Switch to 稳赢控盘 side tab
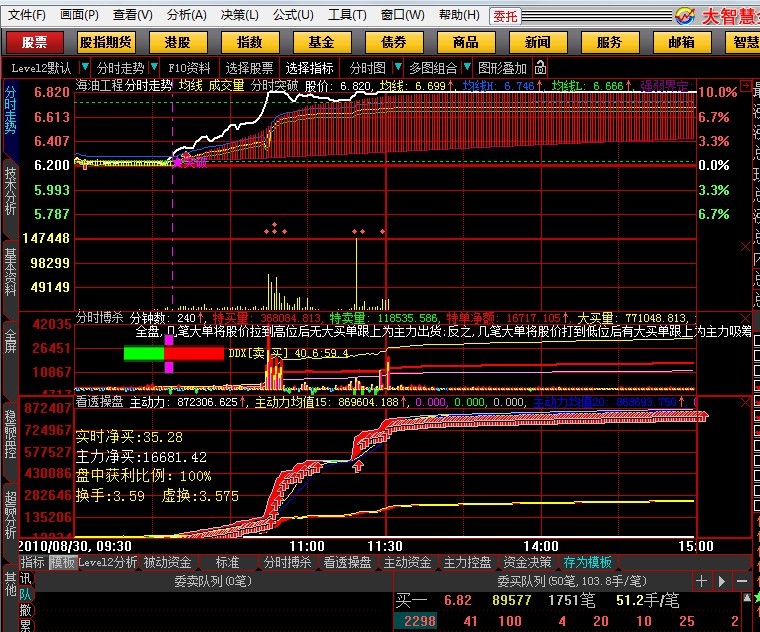The height and width of the screenshot is (632, 760). coord(10,434)
